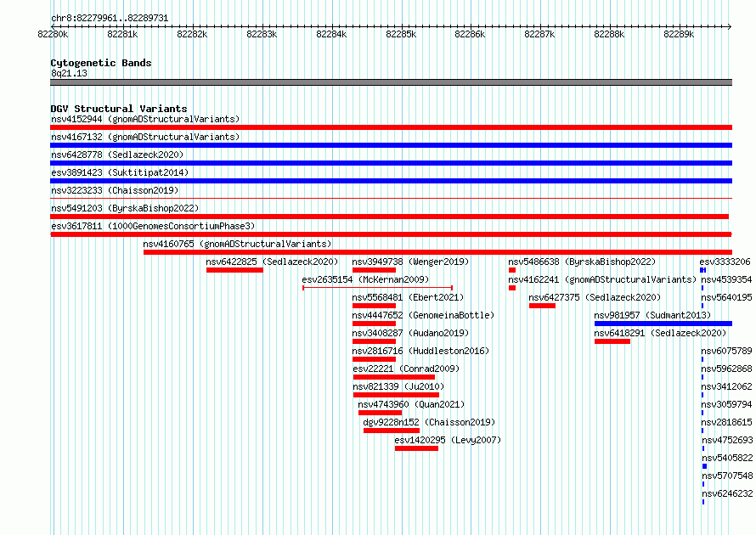Open nsv5568481 (Ebert2021) variant
The width and height of the screenshot is (756, 535).
tap(408, 297)
